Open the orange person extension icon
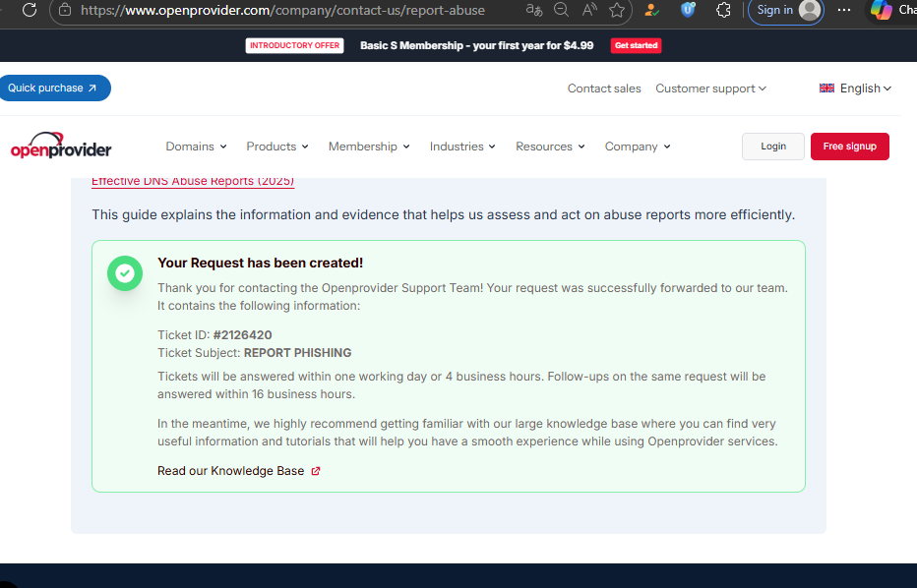917x588 pixels. 651,10
